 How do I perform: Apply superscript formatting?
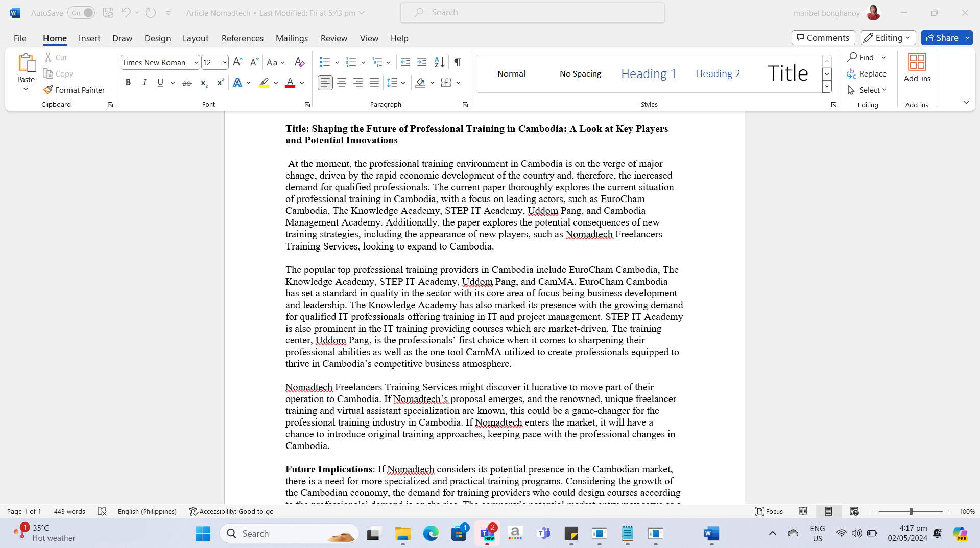pos(220,83)
